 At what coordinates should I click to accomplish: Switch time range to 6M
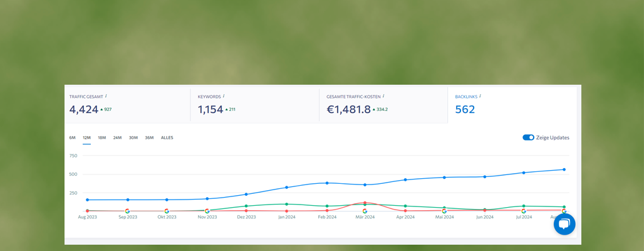coord(72,137)
